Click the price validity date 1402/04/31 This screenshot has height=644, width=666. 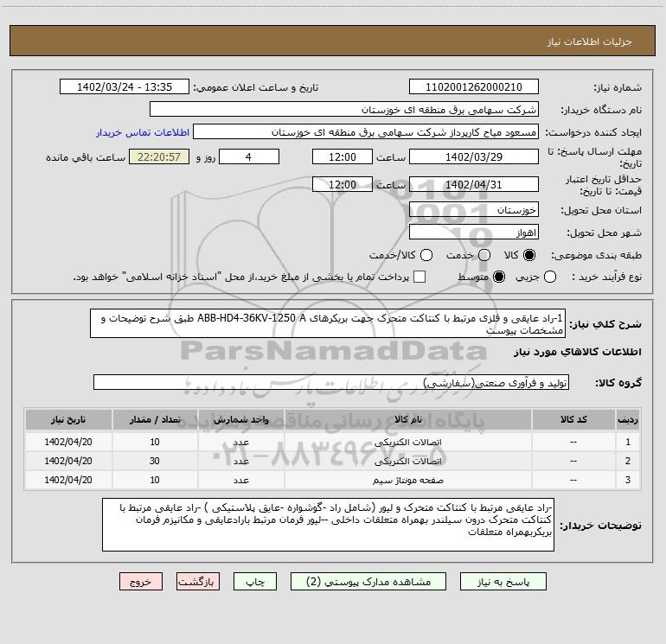(474, 185)
